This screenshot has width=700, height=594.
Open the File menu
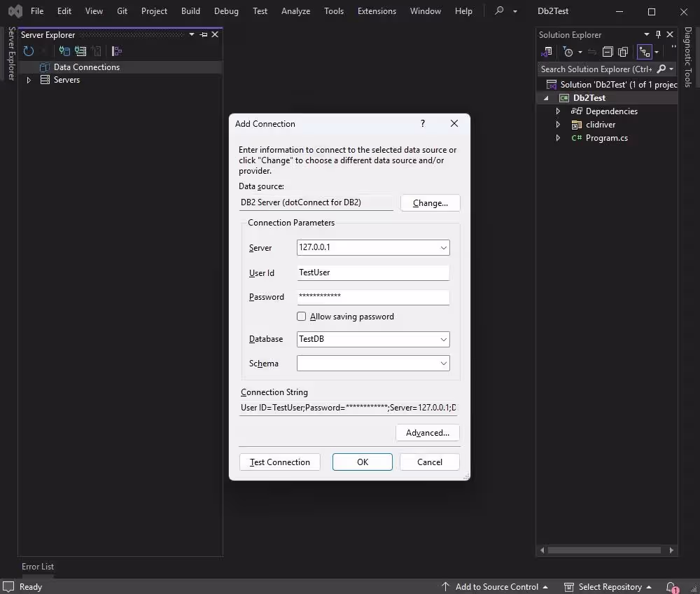pos(37,11)
